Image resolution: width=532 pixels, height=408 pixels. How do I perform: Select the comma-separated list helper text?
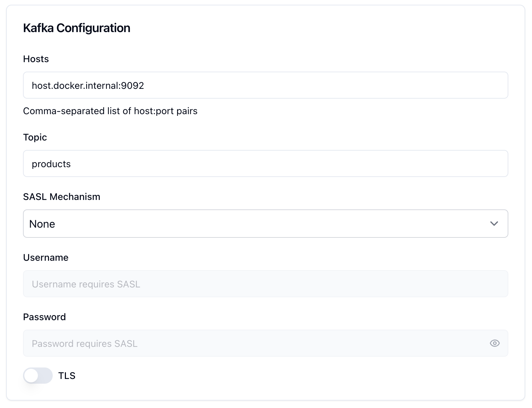coord(110,111)
